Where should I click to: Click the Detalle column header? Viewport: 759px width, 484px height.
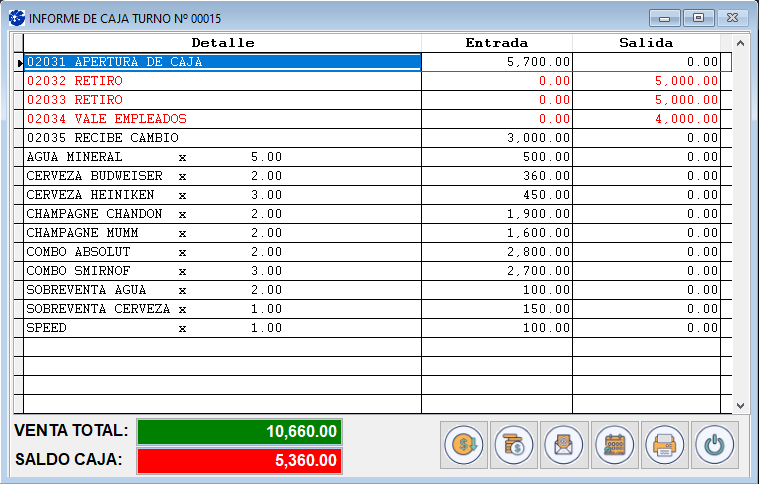tap(222, 43)
